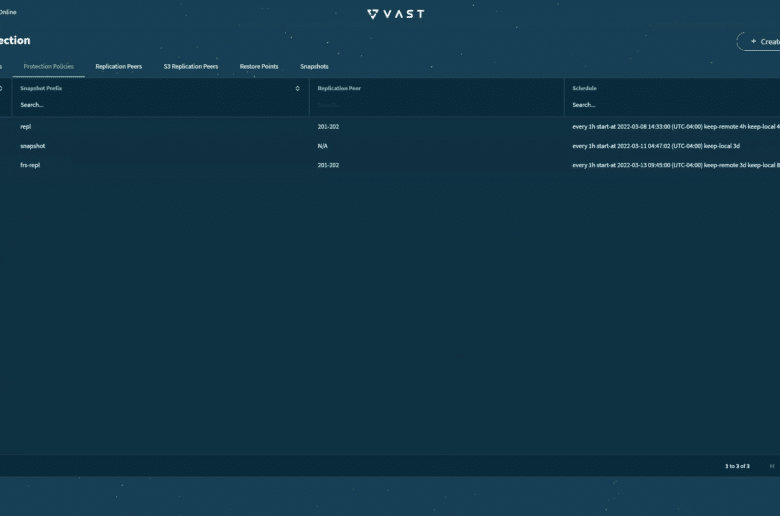
Task: Open the S3 Replication Peers tab
Action: tap(191, 66)
